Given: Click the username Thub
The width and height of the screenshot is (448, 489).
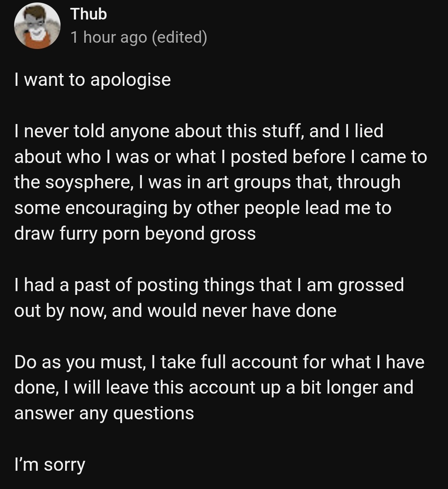Looking at the screenshot, I should pyautogui.click(x=88, y=14).
